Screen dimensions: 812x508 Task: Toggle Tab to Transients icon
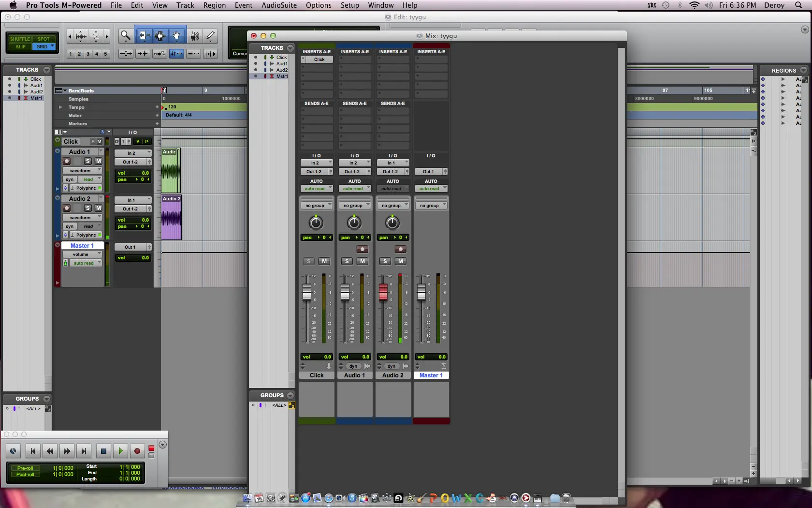143,54
